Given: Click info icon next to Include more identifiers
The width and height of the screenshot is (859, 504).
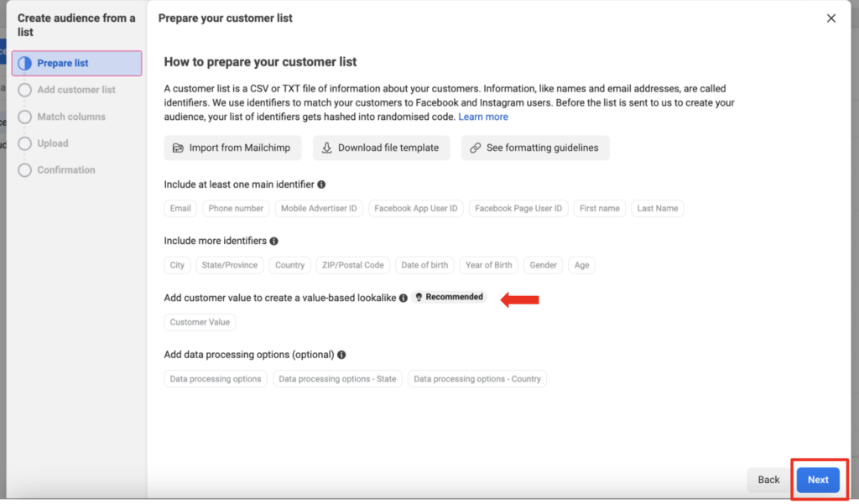Looking at the screenshot, I should (274, 241).
